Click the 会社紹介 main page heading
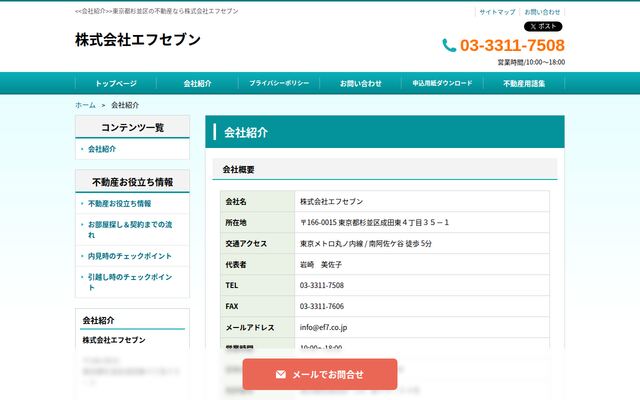The height and width of the screenshot is (400, 640). pos(246,132)
